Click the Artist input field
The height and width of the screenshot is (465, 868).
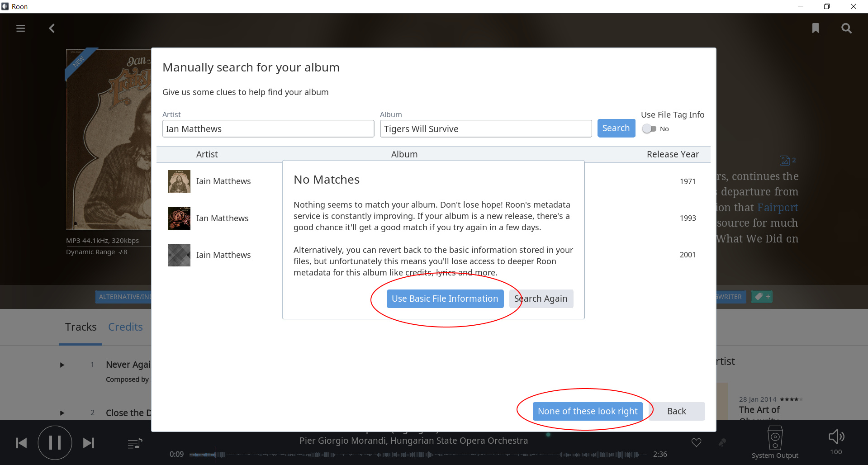click(x=268, y=128)
